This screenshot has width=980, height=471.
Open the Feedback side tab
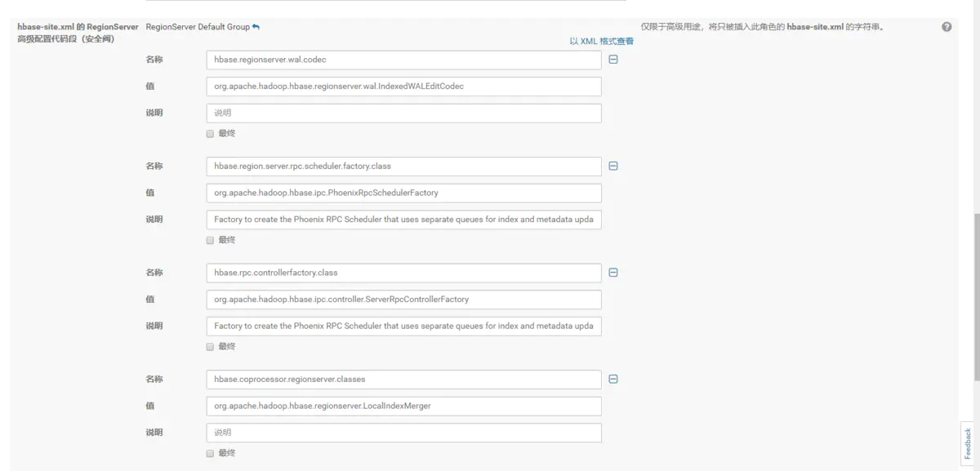click(969, 443)
